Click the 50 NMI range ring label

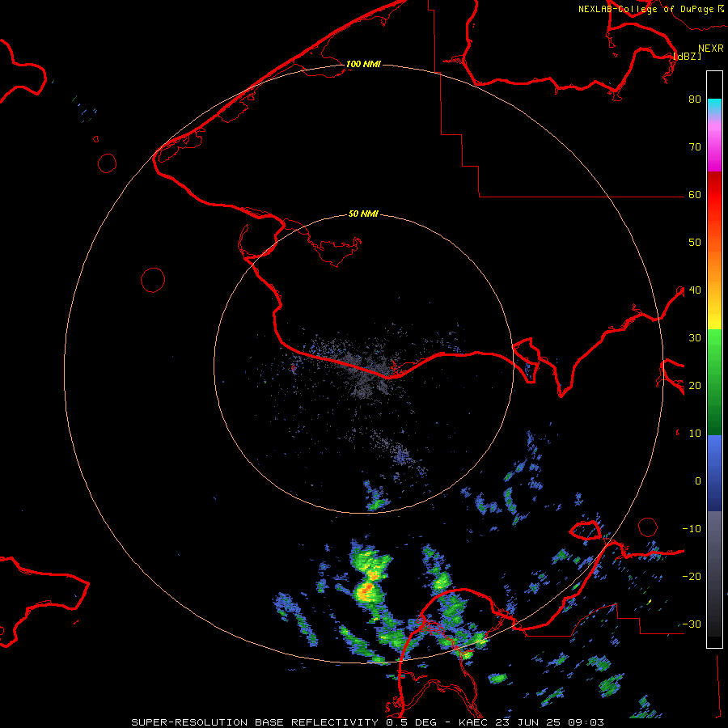coord(363,214)
